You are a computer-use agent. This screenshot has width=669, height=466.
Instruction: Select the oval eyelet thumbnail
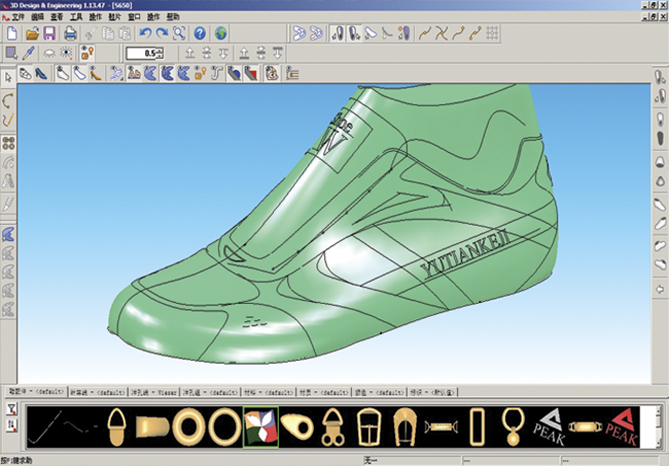click(297, 427)
